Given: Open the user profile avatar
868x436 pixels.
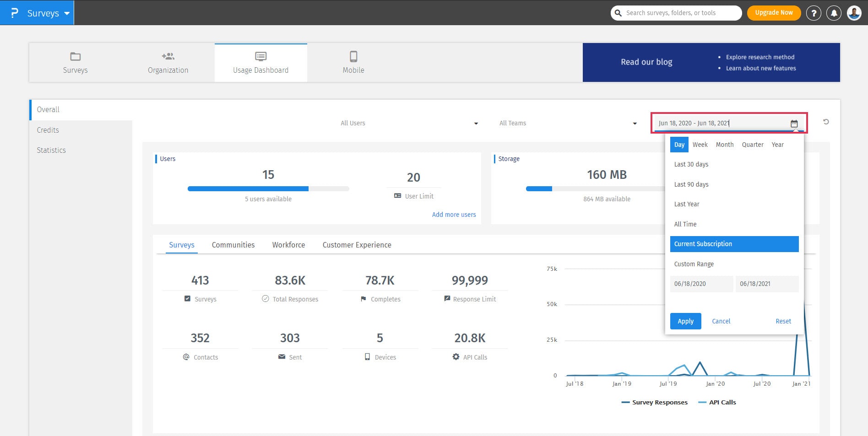Looking at the screenshot, I should [x=854, y=13].
